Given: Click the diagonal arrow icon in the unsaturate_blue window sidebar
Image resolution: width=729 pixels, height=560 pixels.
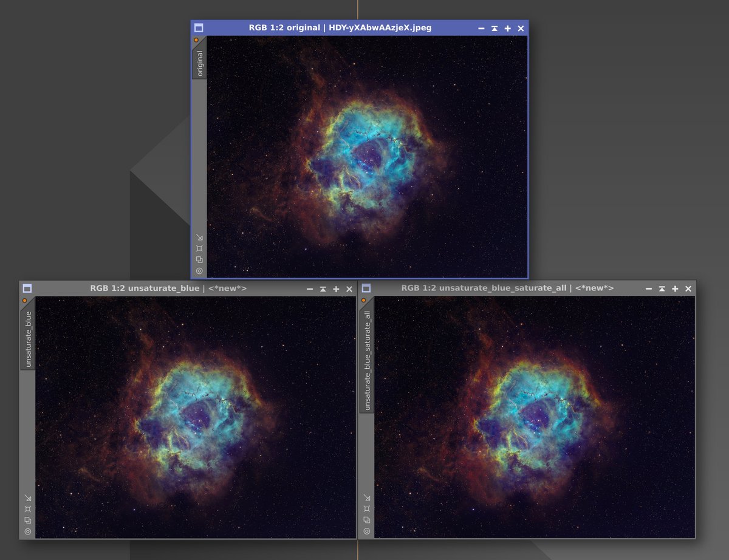Looking at the screenshot, I should click(x=28, y=498).
